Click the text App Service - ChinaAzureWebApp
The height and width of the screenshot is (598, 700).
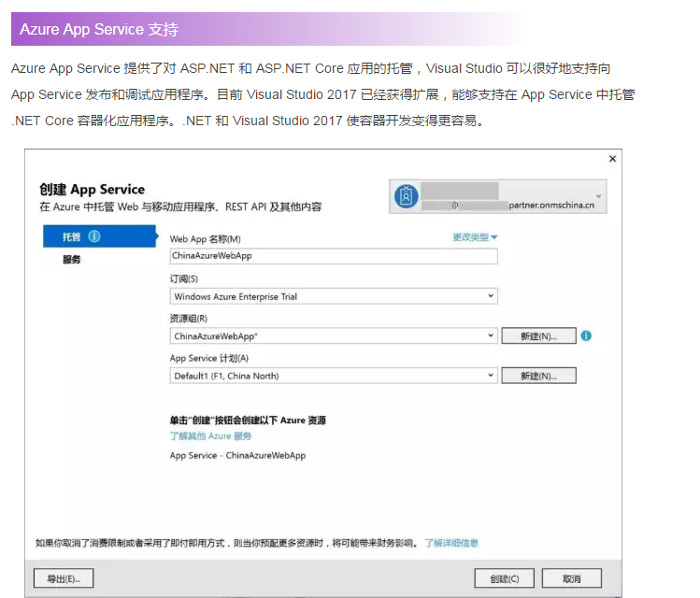(237, 456)
